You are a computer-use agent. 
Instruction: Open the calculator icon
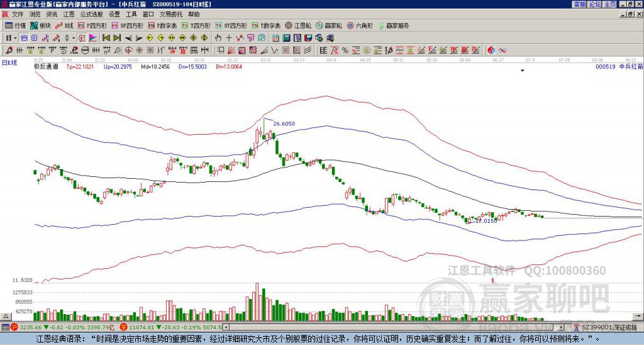(x=286, y=38)
